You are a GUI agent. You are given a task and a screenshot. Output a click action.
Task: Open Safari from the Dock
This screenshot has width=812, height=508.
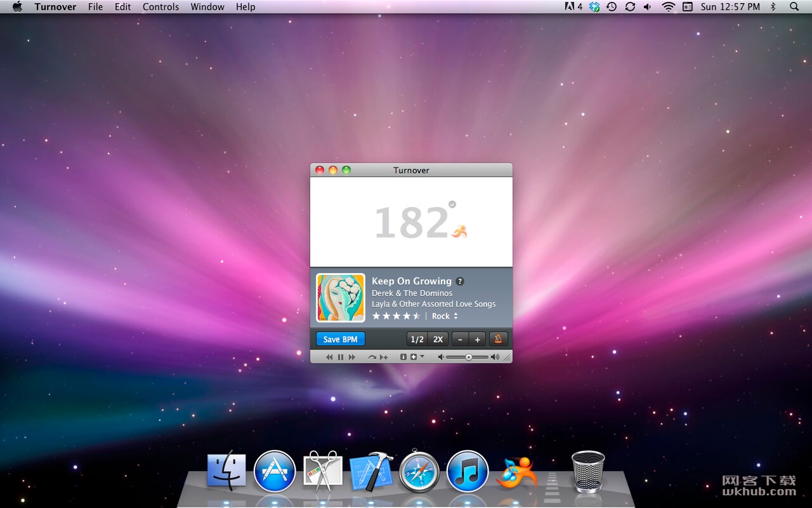419,471
